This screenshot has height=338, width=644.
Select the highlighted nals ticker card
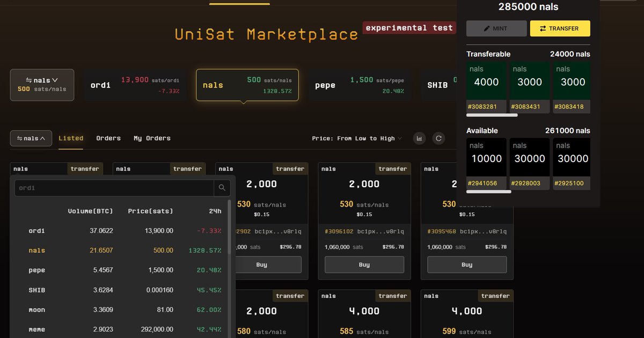247,85
